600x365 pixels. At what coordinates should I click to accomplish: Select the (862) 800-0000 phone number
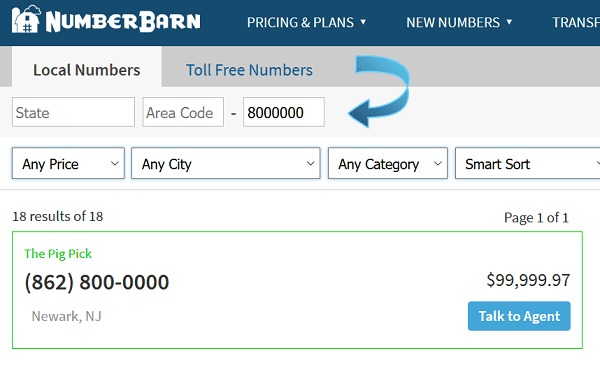click(97, 282)
